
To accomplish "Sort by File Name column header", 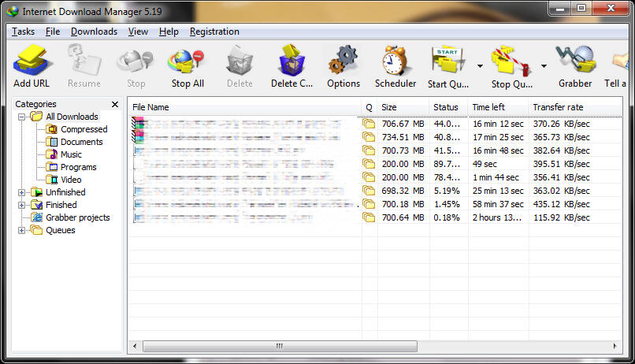I will point(245,107).
